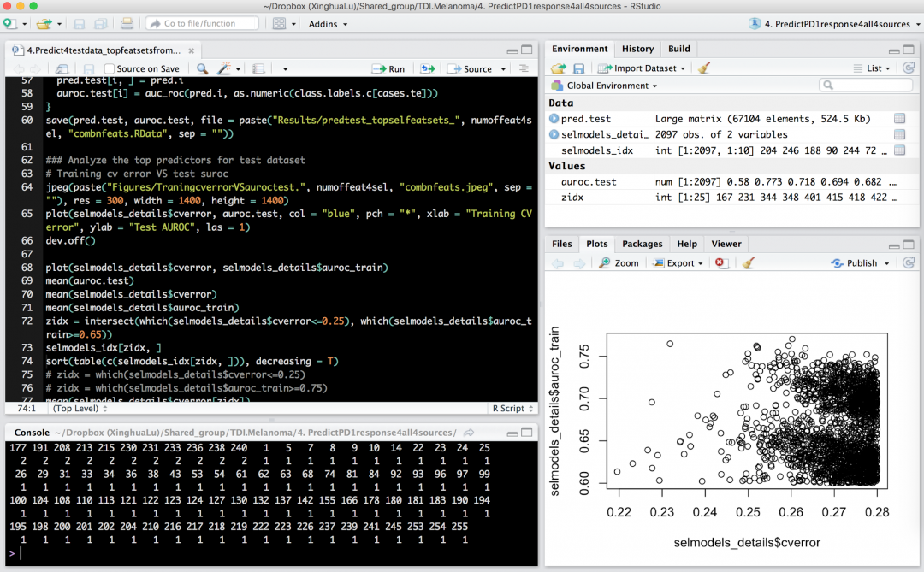Click the compile report notebook icon
Image resolution: width=924 pixels, height=572 pixels.
point(258,68)
